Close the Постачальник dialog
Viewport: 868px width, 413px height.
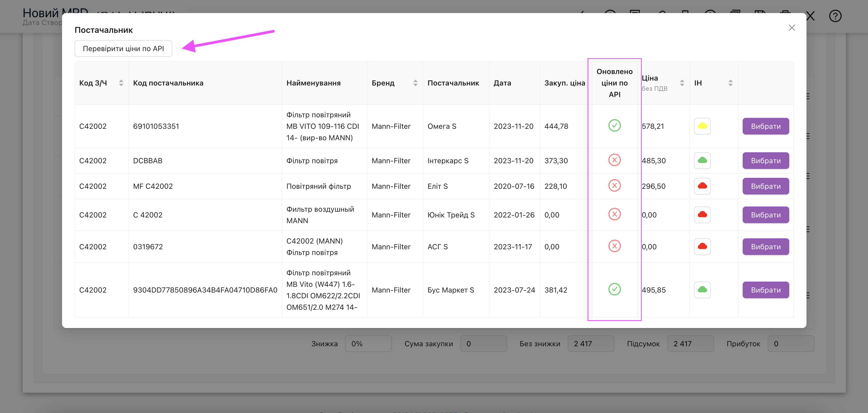click(x=792, y=28)
